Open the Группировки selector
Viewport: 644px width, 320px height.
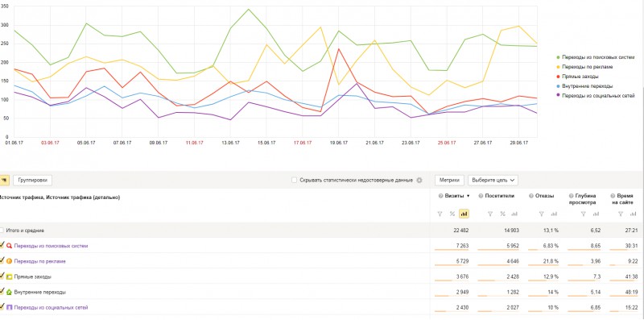[32, 181]
